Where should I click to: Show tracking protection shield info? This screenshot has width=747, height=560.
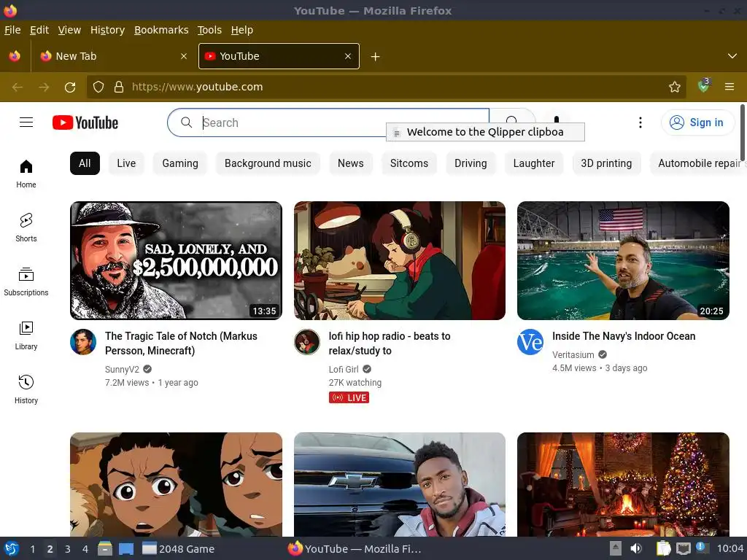(x=98, y=87)
